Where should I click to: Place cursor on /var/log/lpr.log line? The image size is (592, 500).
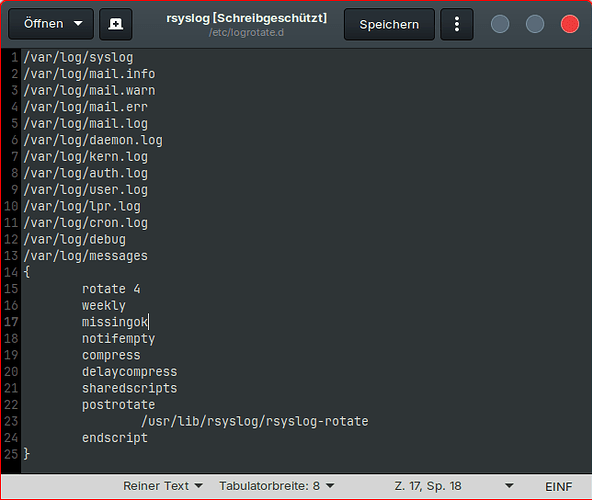(x=82, y=207)
